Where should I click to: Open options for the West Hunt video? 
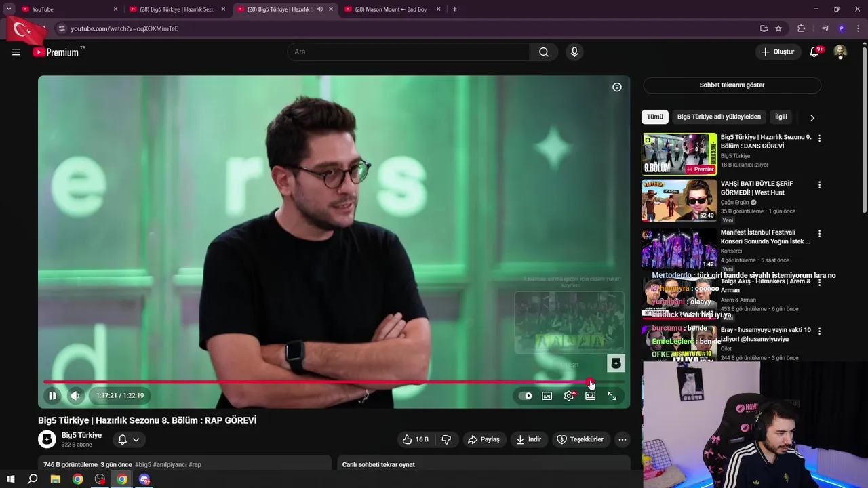(819, 184)
